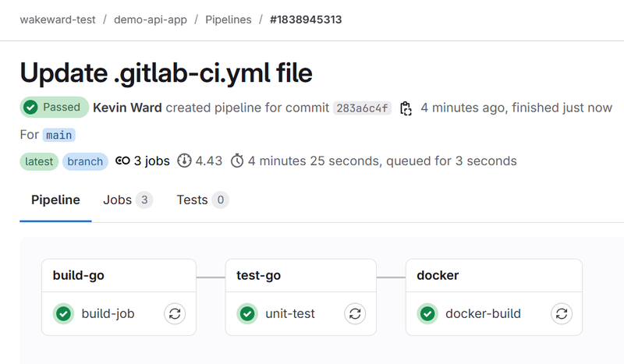The height and width of the screenshot is (364, 624).
Task: Go to demo-api-app project breadcrumb
Action: [x=151, y=19]
